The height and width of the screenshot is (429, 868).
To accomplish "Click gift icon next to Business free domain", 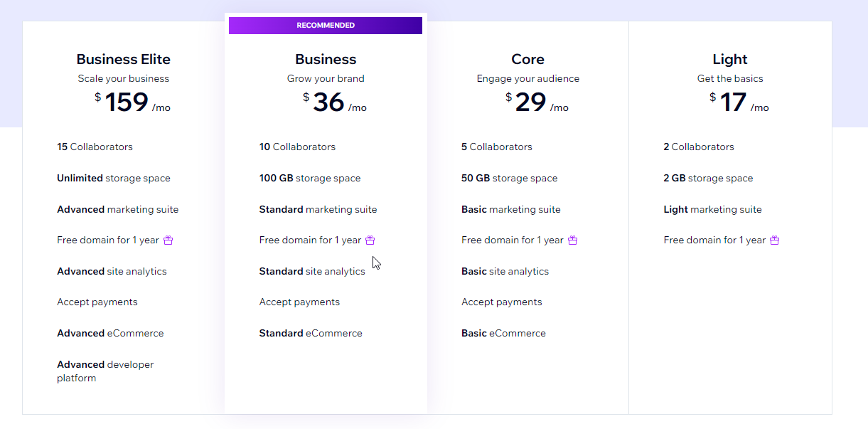I will point(370,240).
